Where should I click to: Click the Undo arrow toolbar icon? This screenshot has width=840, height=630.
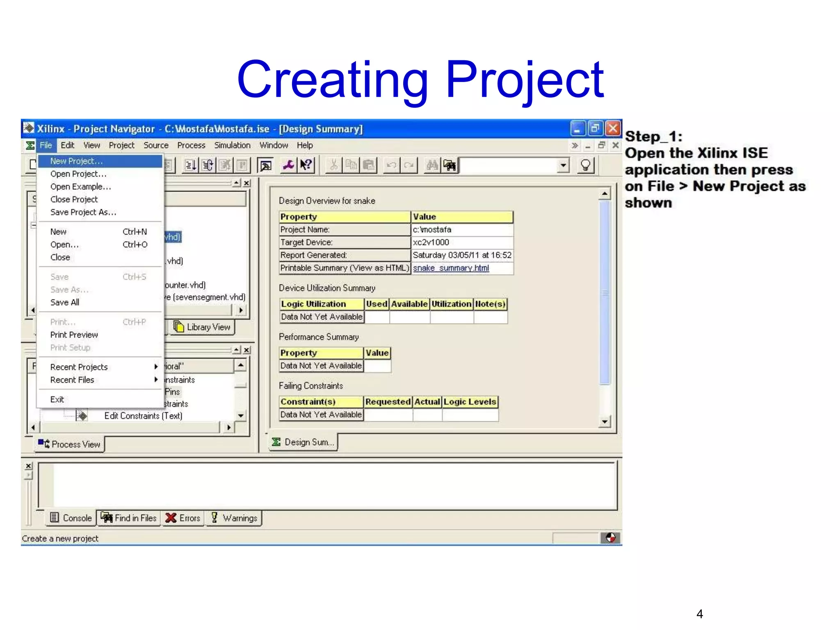point(392,165)
